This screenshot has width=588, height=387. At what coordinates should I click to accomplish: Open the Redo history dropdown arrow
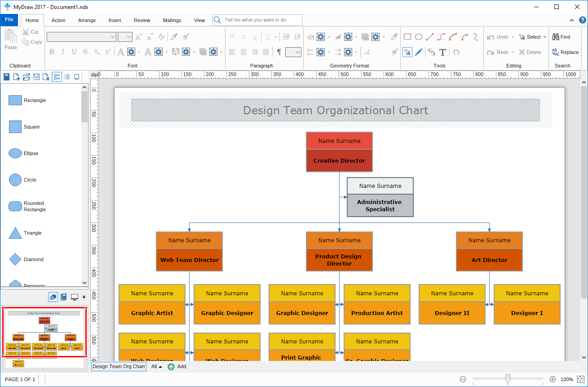click(x=513, y=52)
